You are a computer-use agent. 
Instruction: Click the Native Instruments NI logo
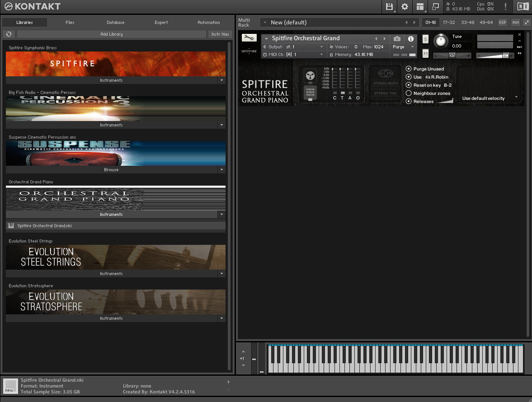(523, 6)
